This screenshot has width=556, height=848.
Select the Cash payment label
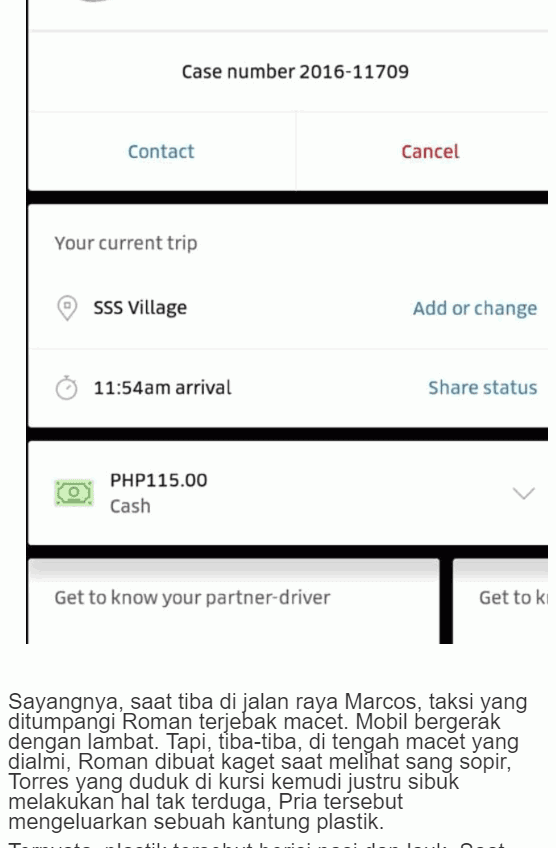pyautogui.click(x=130, y=506)
